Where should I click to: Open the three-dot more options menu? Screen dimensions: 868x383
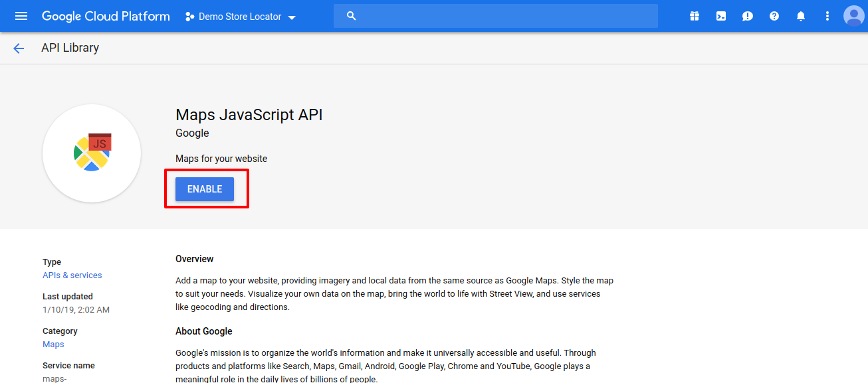point(827,16)
